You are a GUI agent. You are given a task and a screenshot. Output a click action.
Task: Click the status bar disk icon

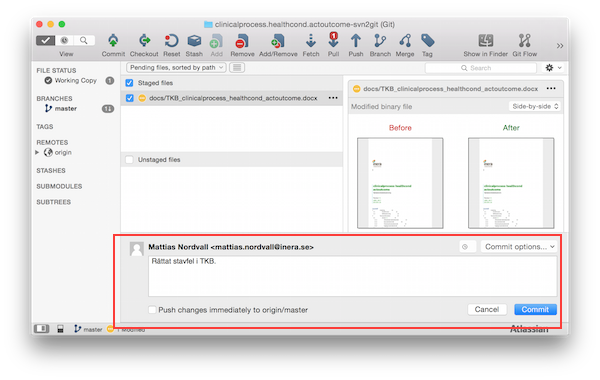point(60,329)
